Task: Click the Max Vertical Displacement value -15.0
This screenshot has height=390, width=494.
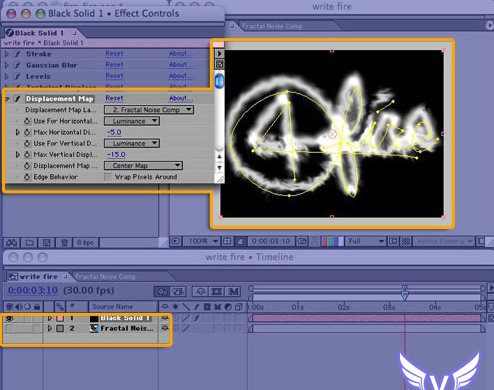Action: 116,155
